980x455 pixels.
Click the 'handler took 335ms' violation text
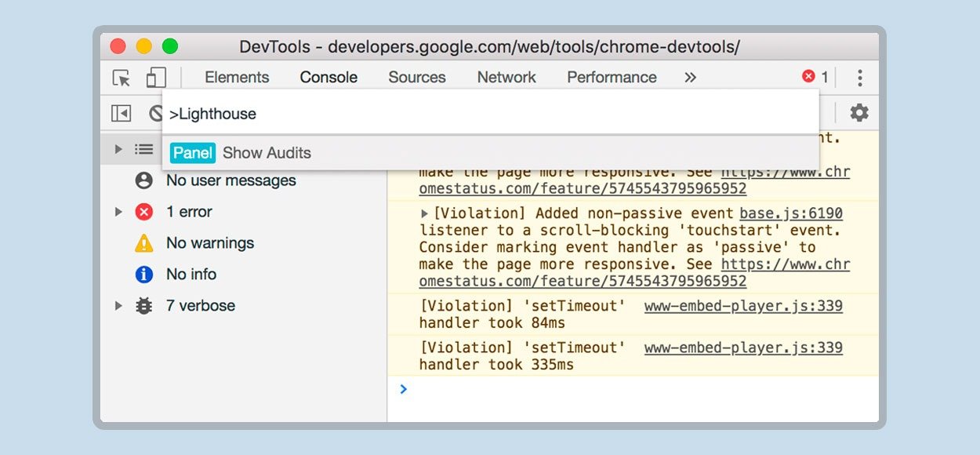tap(496, 365)
